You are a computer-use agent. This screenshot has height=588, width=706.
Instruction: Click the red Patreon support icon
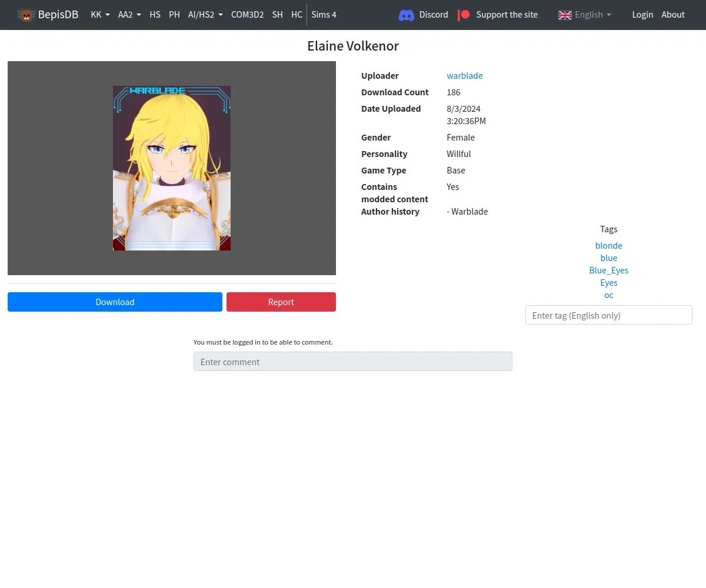[464, 15]
